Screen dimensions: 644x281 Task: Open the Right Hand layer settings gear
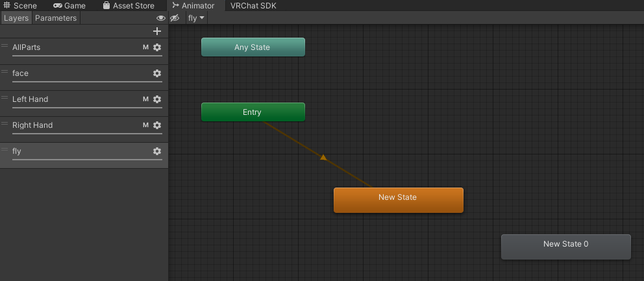click(x=157, y=125)
